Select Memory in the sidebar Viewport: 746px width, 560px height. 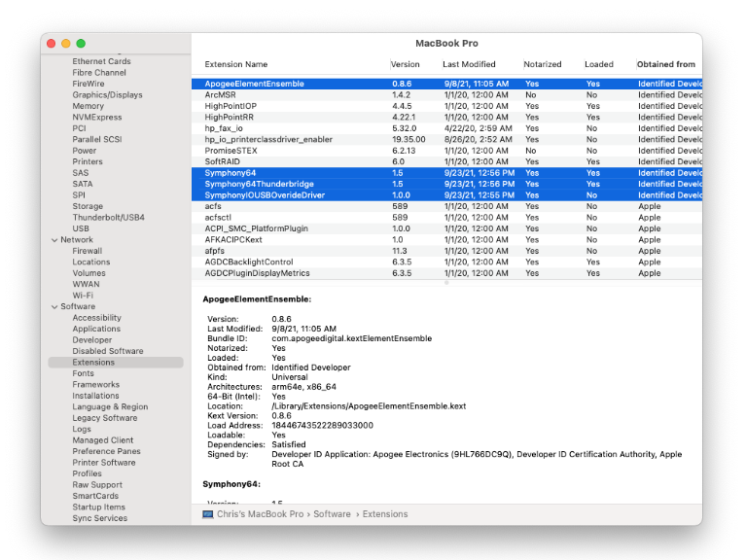tap(88, 106)
